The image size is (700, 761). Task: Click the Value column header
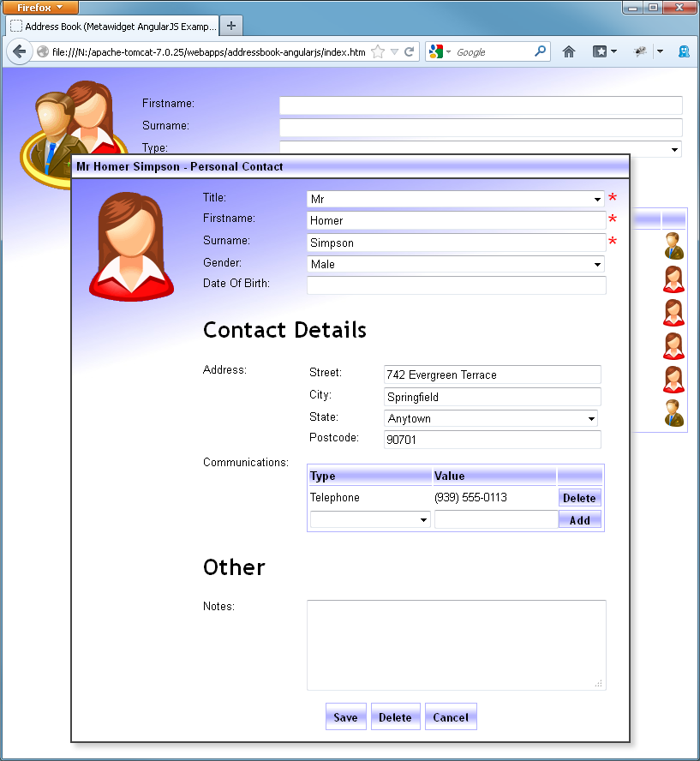(x=494, y=476)
